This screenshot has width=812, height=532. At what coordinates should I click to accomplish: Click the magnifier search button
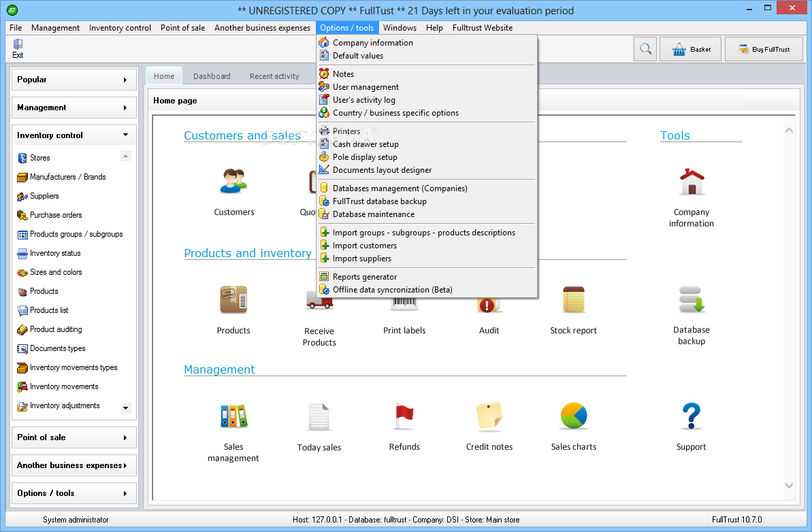(x=645, y=49)
